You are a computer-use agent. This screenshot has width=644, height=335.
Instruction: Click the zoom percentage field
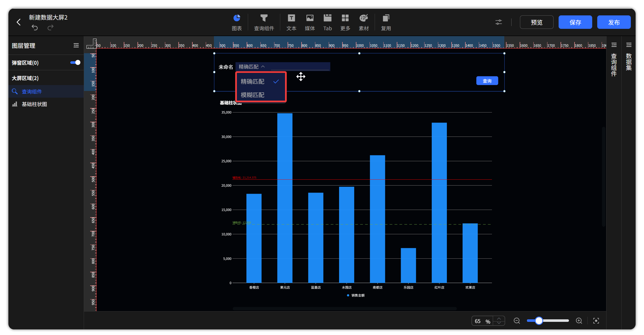tap(482, 321)
